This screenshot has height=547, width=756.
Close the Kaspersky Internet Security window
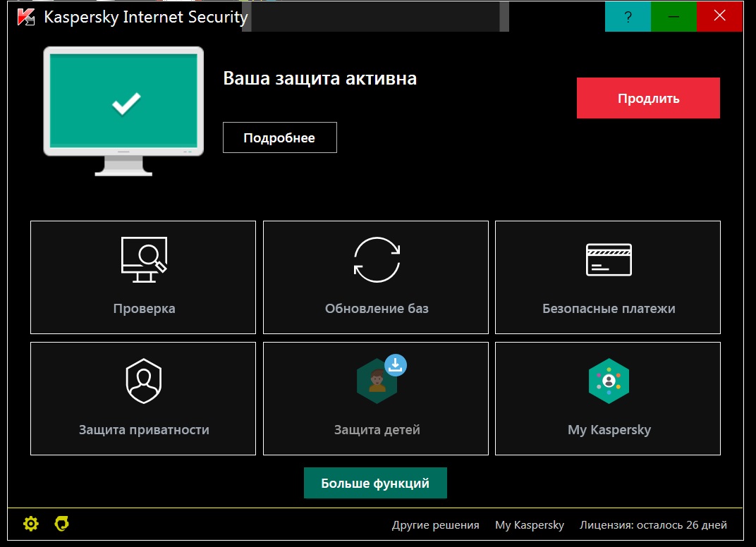tap(719, 16)
